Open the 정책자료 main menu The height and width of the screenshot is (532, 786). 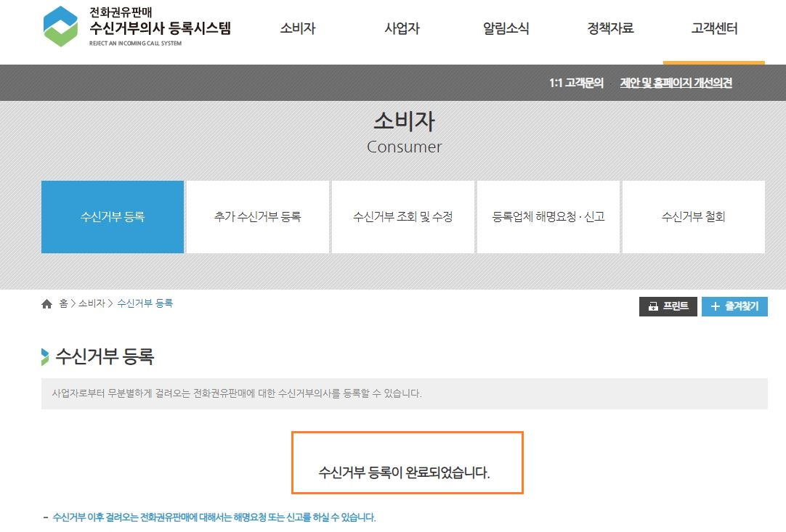(610, 28)
